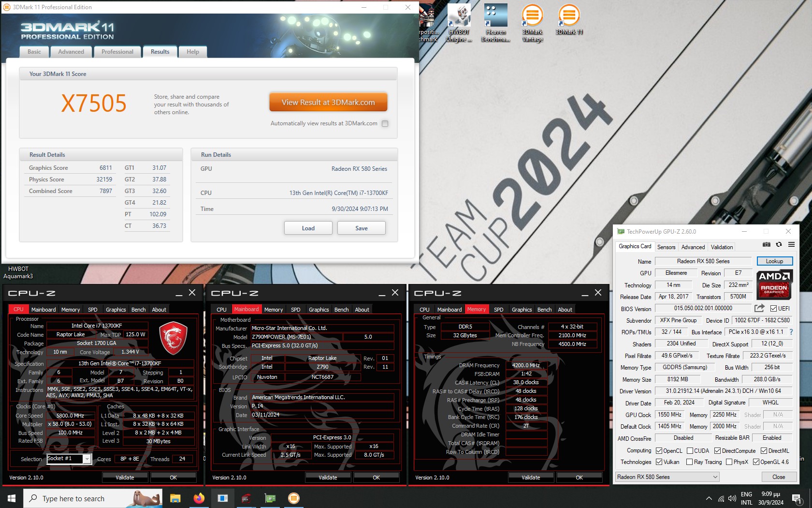Open the SPD tab in CPU-Z Memory window
The width and height of the screenshot is (812, 508).
(498, 310)
